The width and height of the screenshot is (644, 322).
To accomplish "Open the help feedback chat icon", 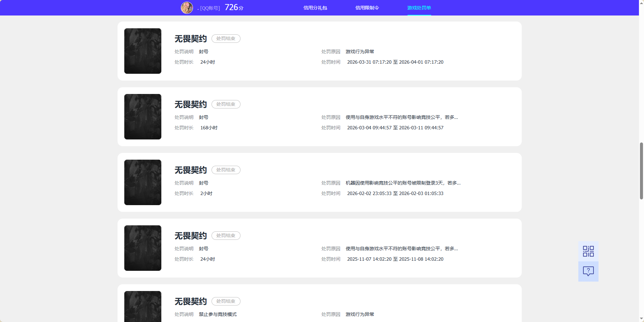I will pyautogui.click(x=588, y=271).
